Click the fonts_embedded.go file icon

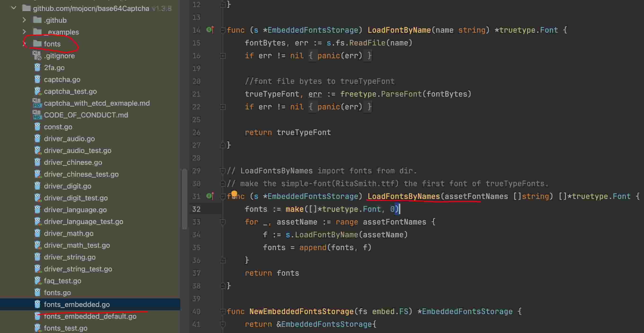[37, 304]
